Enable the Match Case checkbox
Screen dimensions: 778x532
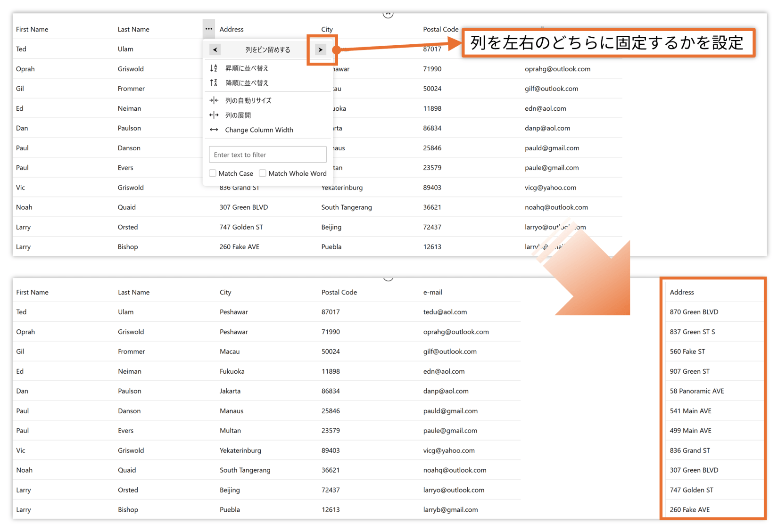[212, 173]
